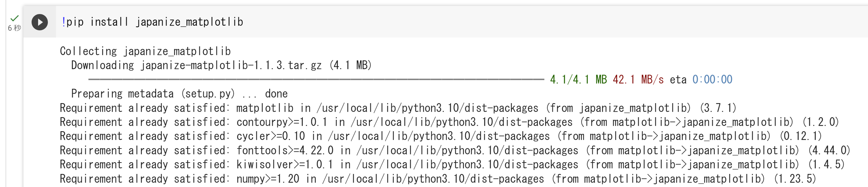
Task: Click the "Collecting japanize_matplotlib" output line
Action: coord(145,51)
